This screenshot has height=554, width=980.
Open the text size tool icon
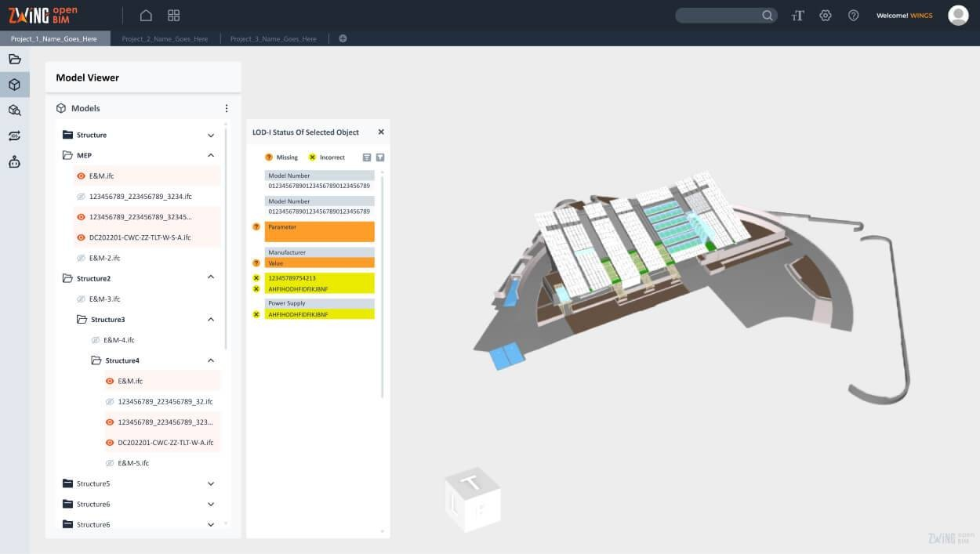pyautogui.click(x=797, y=16)
